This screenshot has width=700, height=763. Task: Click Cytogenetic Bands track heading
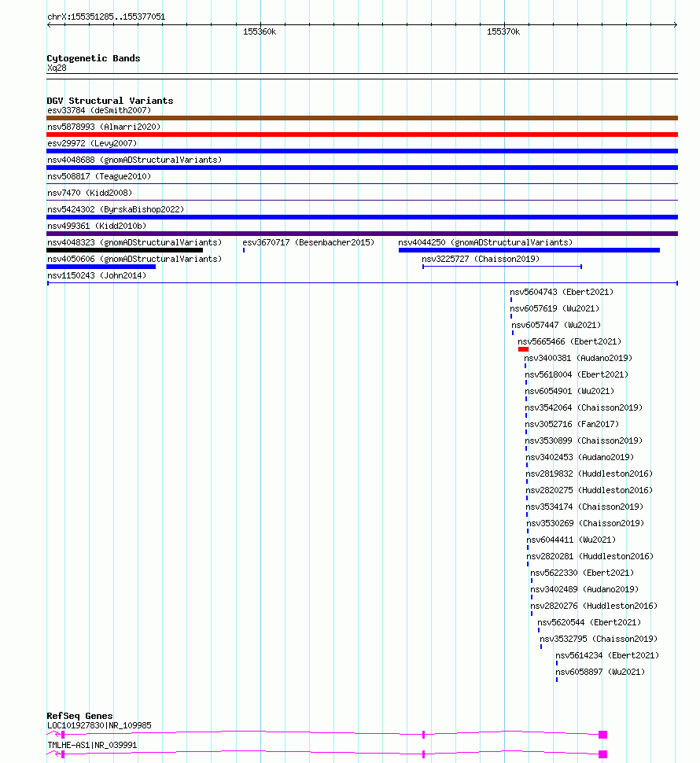click(94, 58)
